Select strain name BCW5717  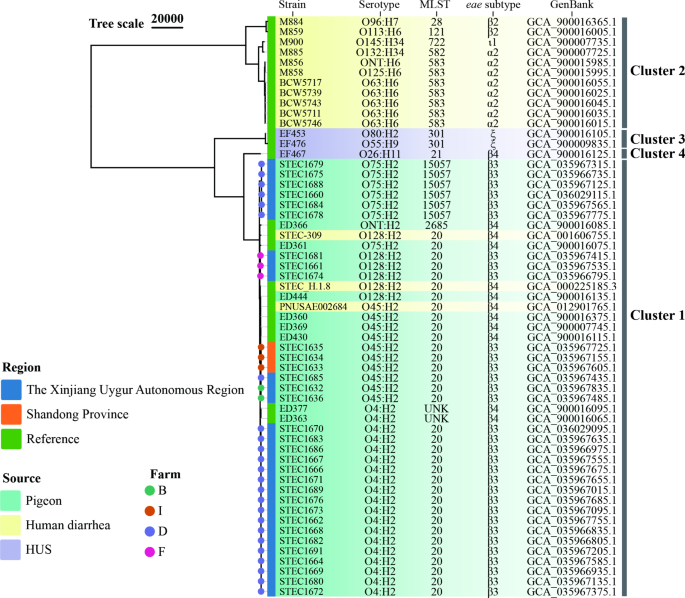tap(301, 83)
